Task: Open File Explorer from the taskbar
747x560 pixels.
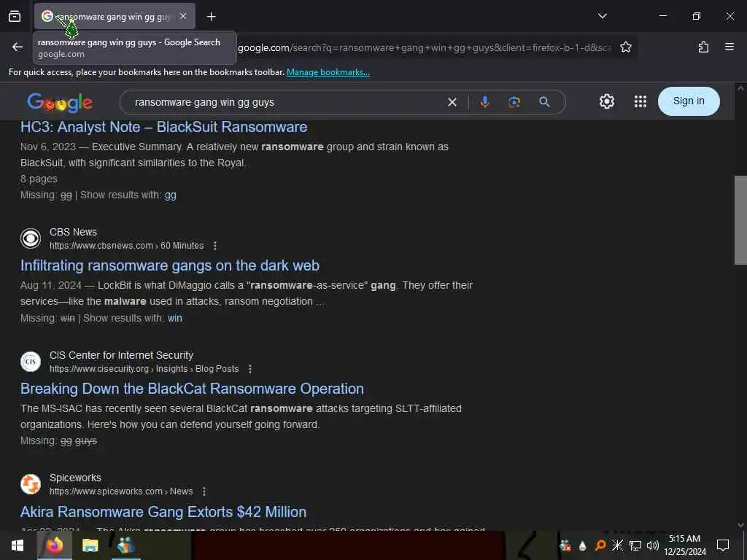Action: pyautogui.click(x=90, y=545)
